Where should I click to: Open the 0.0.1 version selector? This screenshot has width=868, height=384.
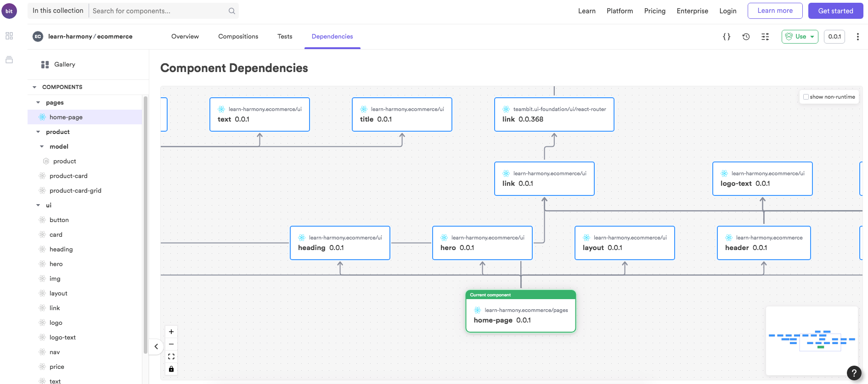(834, 37)
